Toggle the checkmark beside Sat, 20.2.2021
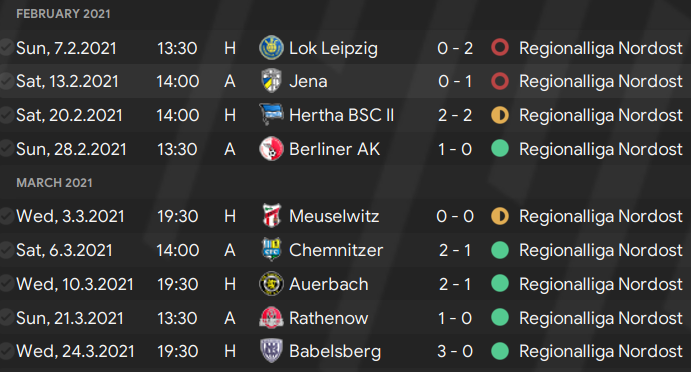The image size is (691, 372). 6,115
